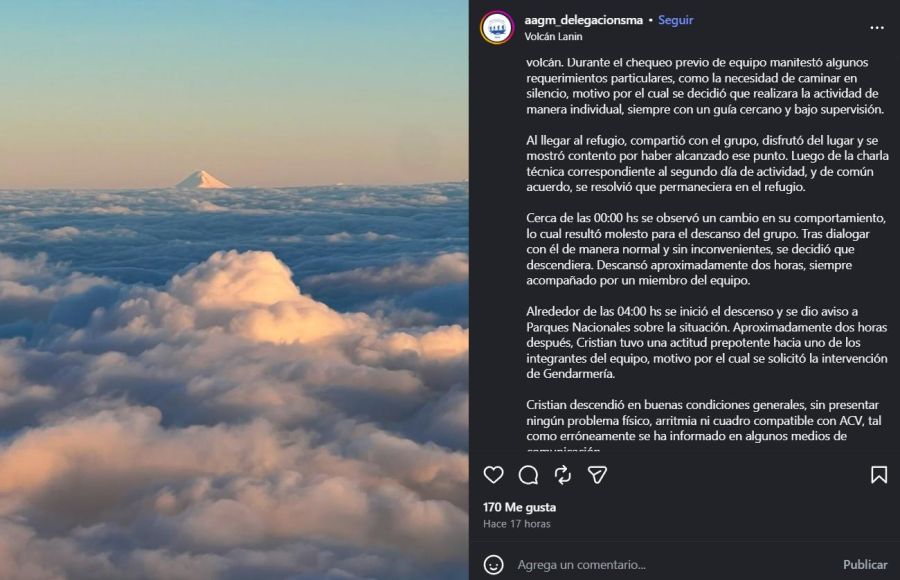
Task: Like the post with the heart icon
Action: point(494,475)
